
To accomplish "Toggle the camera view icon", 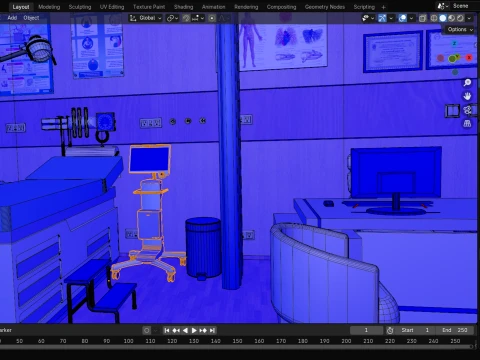I will point(467,110).
